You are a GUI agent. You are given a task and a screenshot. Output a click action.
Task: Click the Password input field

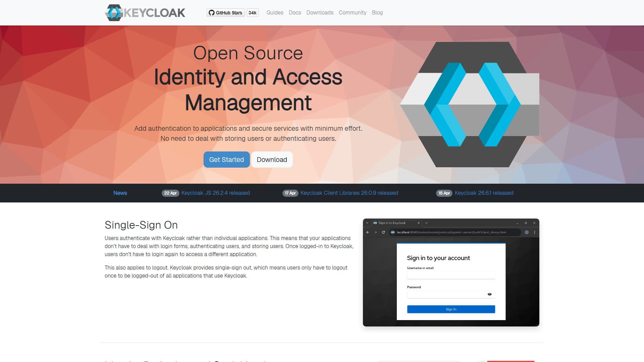446,294
